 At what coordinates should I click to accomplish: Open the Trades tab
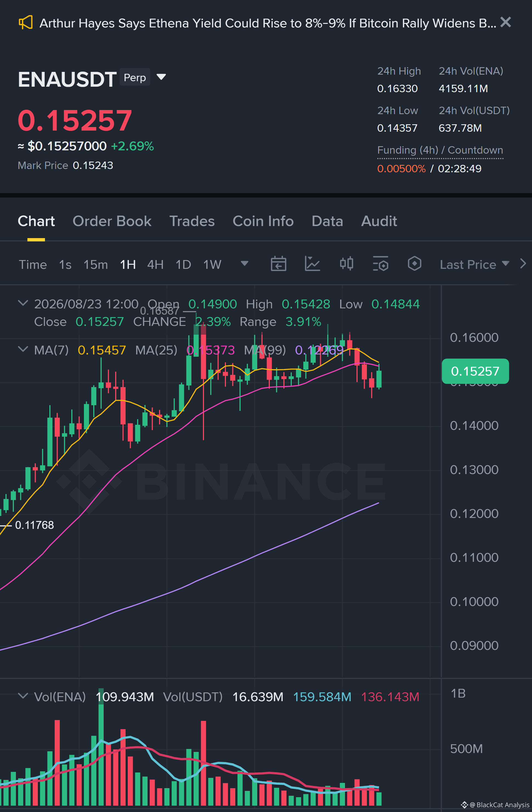[192, 221]
